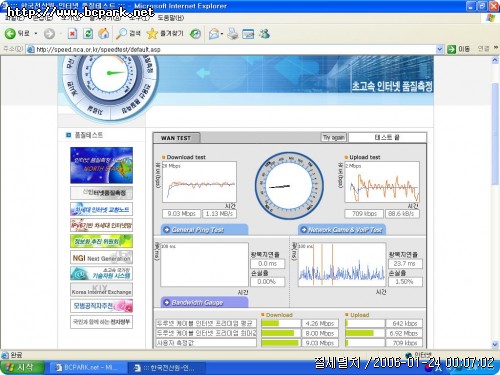Click the vertical scrollbar down arrow
This screenshot has width=500, height=375.
(x=495, y=344)
